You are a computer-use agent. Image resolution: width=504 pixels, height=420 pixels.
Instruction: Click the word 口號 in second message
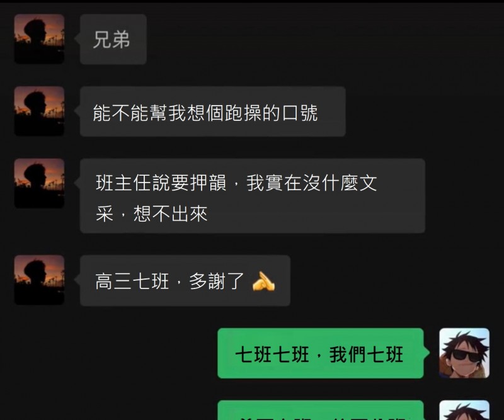pyautogui.click(x=300, y=113)
